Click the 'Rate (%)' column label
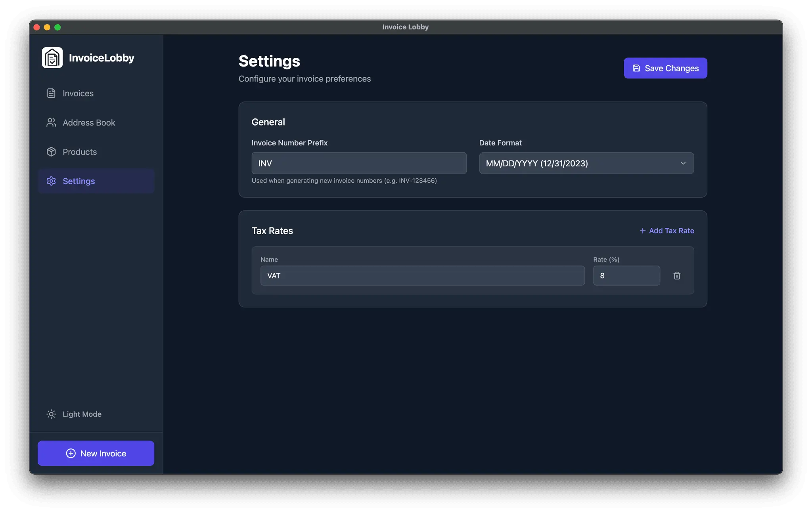 [606, 259]
